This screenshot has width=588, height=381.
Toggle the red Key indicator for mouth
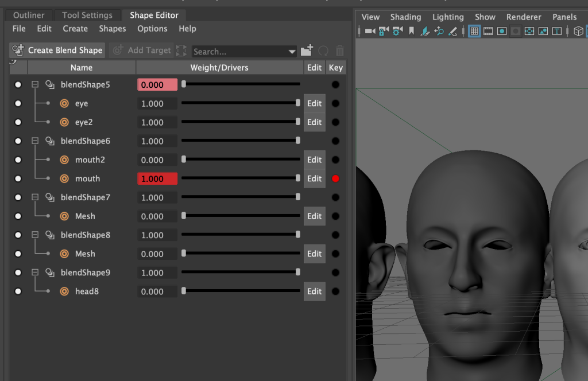coord(335,179)
